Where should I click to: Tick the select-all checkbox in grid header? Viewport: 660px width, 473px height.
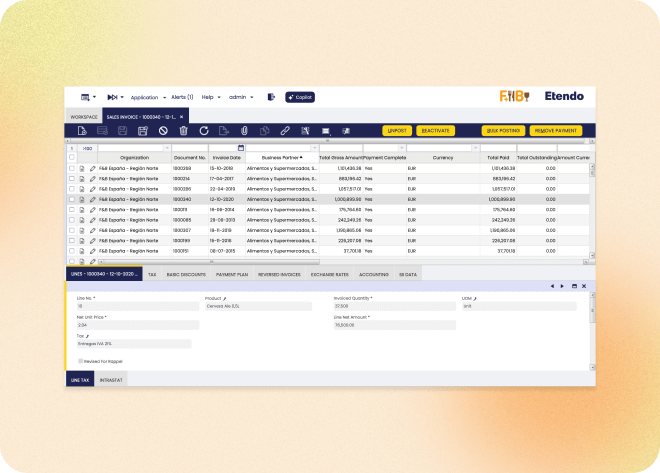tap(72, 157)
